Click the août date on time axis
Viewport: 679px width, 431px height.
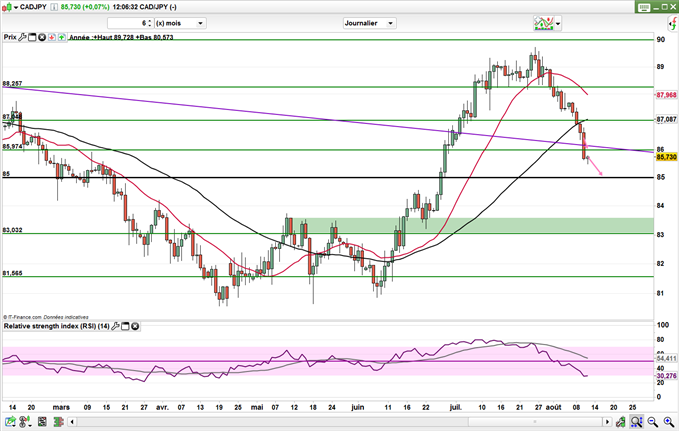tap(553, 408)
